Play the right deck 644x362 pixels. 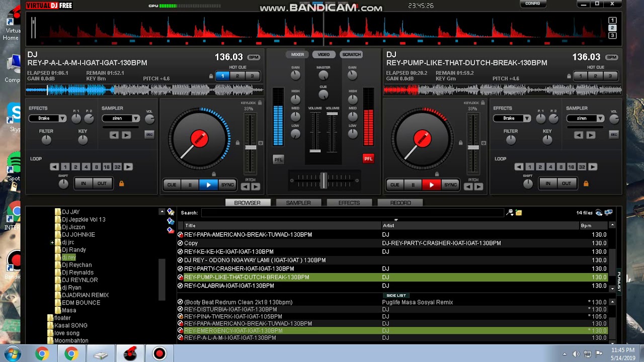[x=431, y=185]
